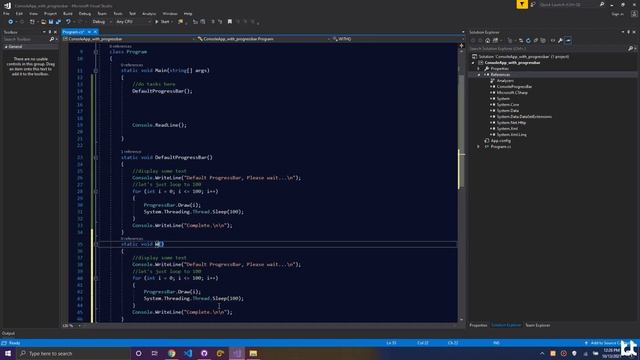Click the Save icon in the toolbar
This screenshot has height=360, width=640.
(x=51, y=22)
